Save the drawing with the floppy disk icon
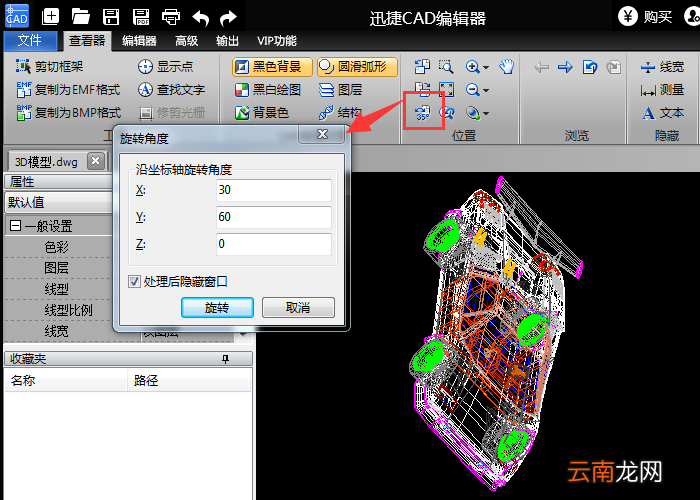700x500 pixels. [111, 17]
